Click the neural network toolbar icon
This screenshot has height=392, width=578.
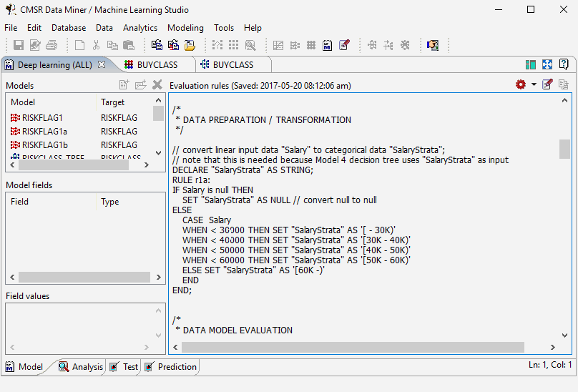pyautogui.click(x=295, y=45)
